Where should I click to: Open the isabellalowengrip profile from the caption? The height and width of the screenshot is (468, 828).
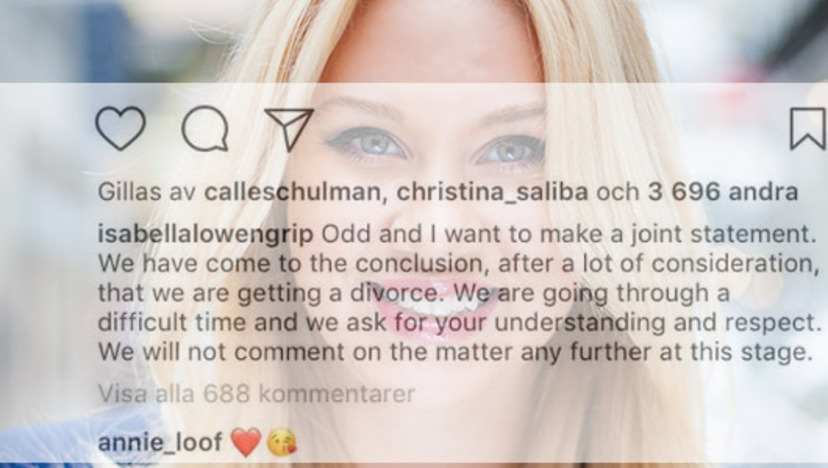tap(205, 235)
